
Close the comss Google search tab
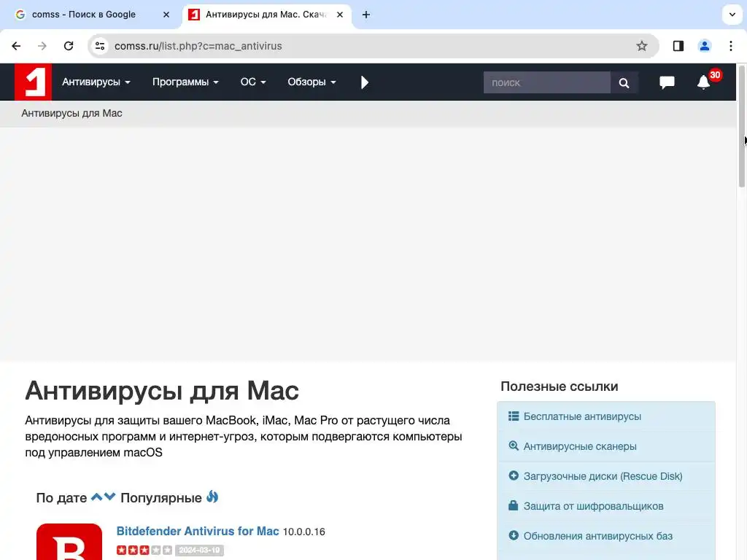pos(166,15)
